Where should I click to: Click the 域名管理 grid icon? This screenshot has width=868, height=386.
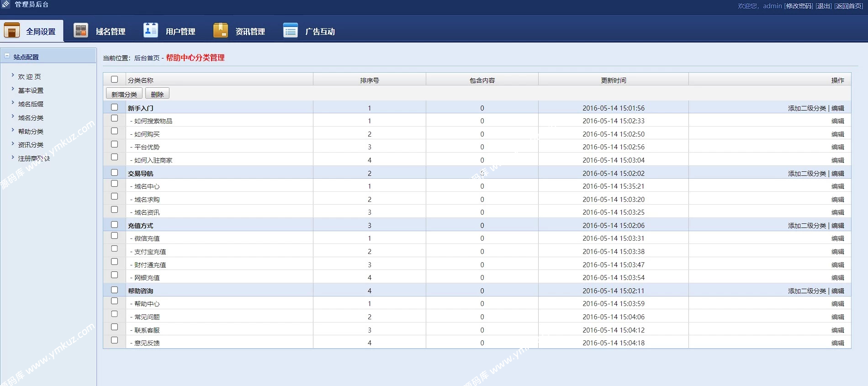(81, 31)
